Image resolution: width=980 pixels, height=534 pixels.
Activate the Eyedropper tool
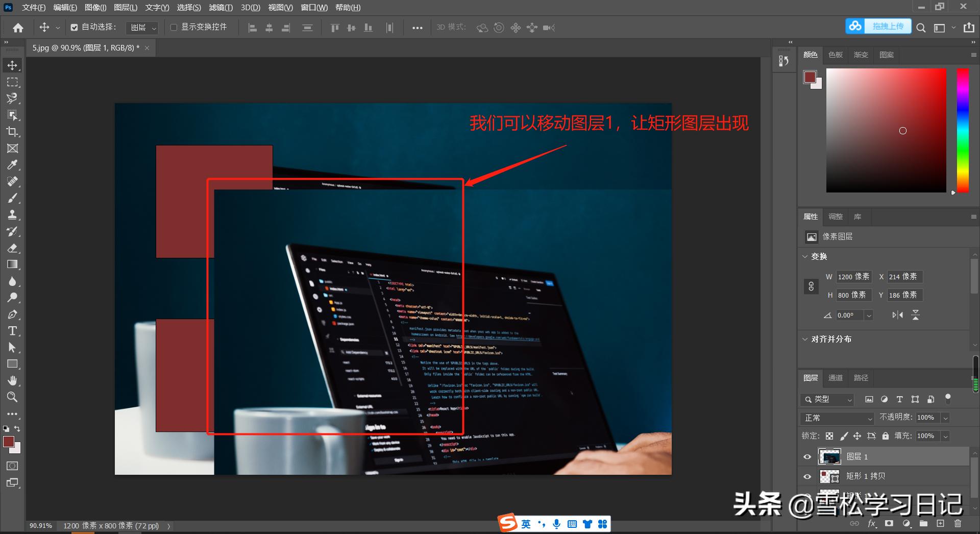tap(12, 165)
